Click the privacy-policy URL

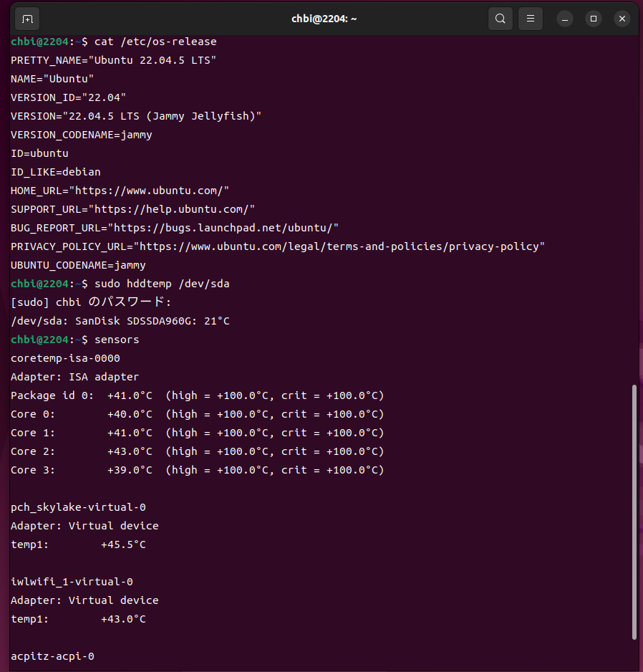pos(339,246)
